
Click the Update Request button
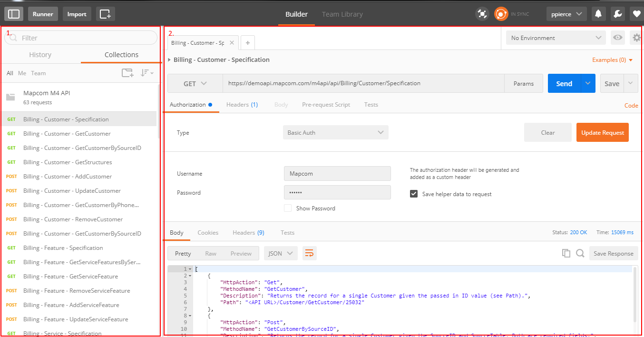pos(602,132)
